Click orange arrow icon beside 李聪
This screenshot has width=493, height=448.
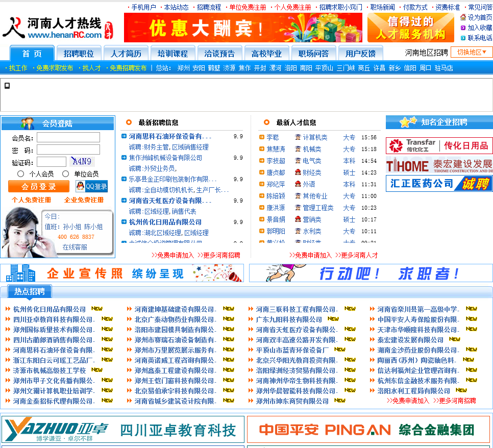point(262,137)
